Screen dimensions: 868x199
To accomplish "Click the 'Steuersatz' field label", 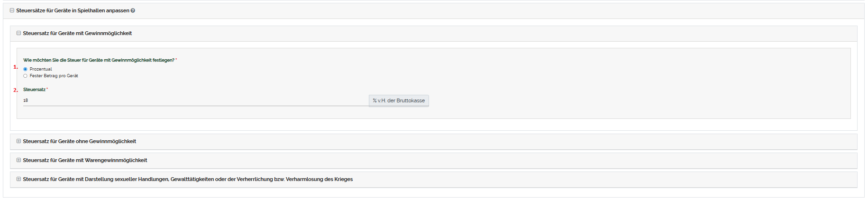I will 34,90.
